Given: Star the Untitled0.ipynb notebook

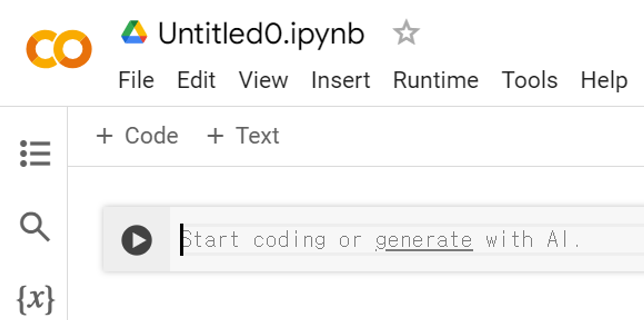Looking at the screenshot, I should [x=406, y=33].
